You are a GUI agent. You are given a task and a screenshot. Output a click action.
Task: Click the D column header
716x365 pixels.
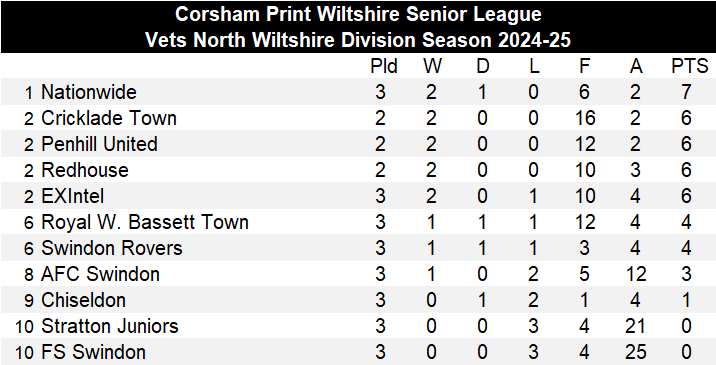pyautogui.click(x=483, y=67)
